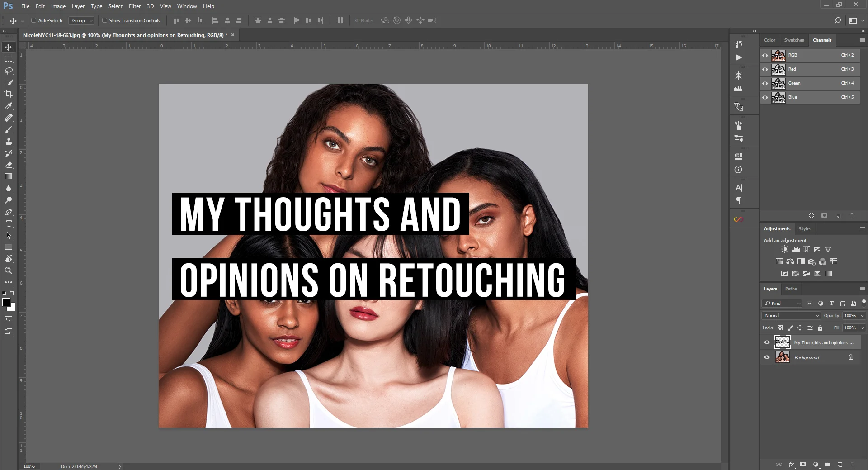Open the blend mode Normal dropdown
Screen dimensions: 868x470
point(791,316)
